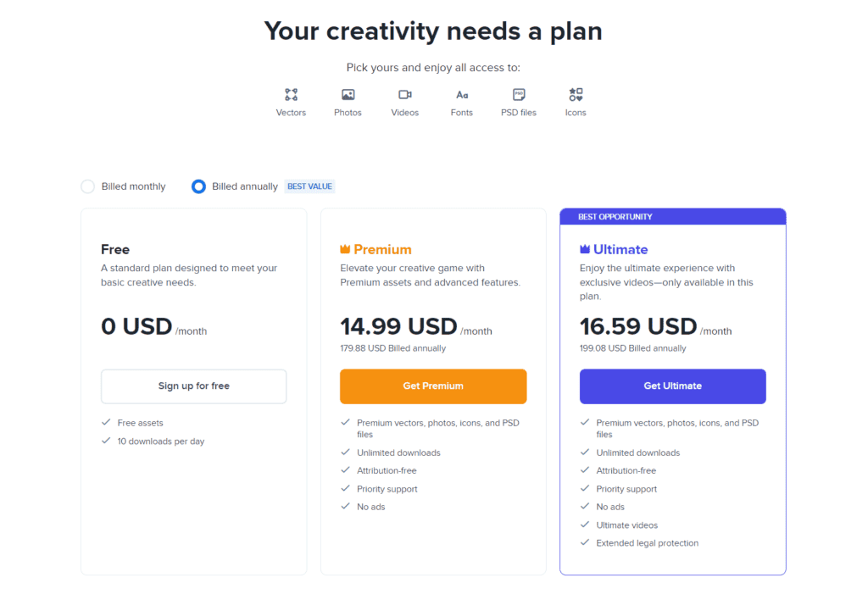Click the Get Ultimate button
Screen dimensions: 868x611
(x=672, y=386)
